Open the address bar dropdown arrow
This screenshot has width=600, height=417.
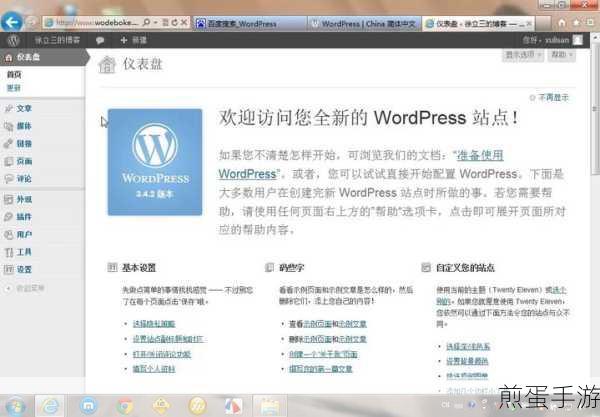[x=156, y=23]
